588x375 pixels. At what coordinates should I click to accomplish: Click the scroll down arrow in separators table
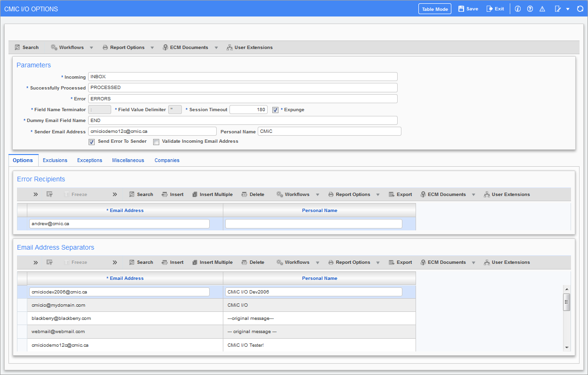(x=566, y=347)
